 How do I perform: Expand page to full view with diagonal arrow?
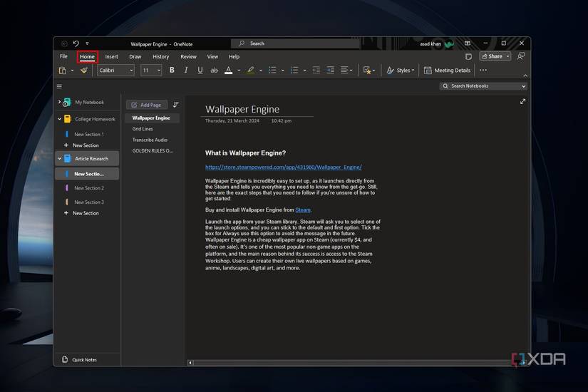(522, 102)
